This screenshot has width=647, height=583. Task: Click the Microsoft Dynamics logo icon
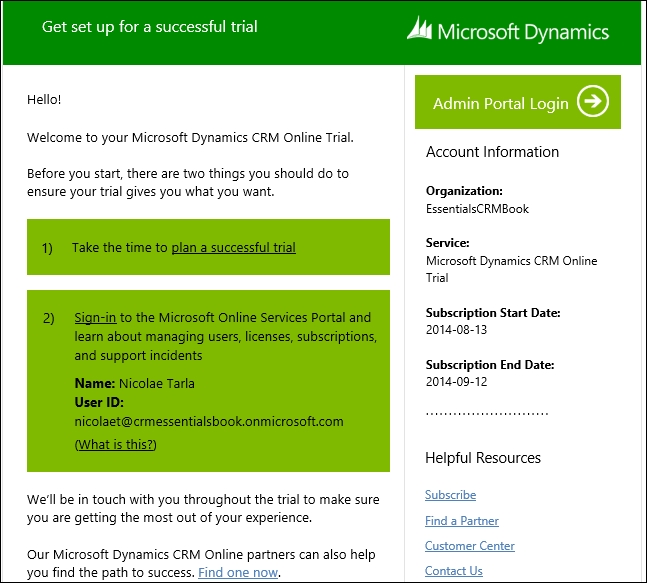[419, 28]
